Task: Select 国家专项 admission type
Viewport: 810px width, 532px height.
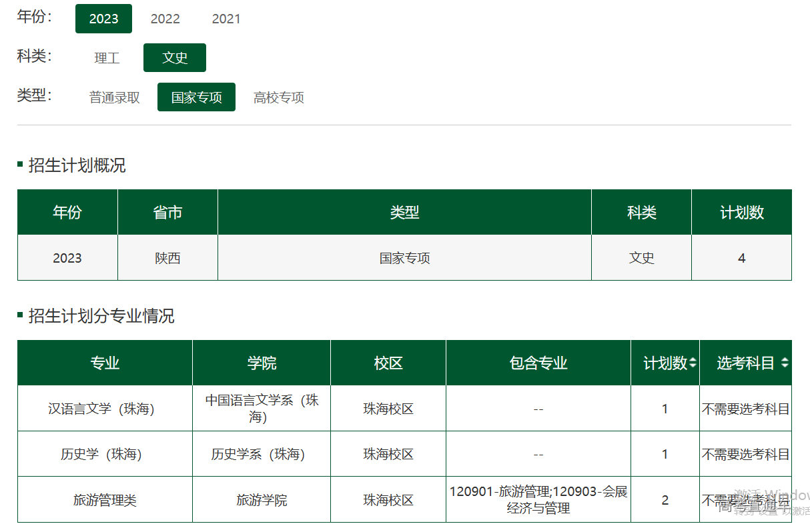Action: pyautogui.click(x=196, y=97)
